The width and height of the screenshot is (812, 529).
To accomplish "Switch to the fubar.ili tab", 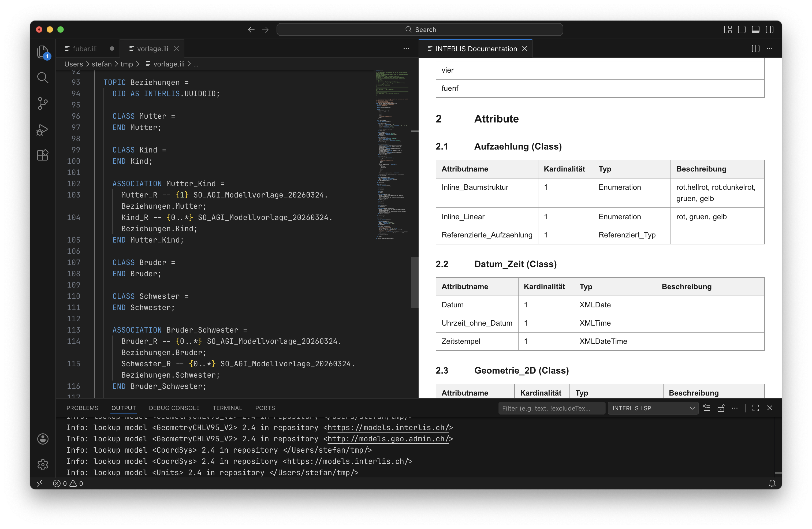I will (x=85, y=49).
